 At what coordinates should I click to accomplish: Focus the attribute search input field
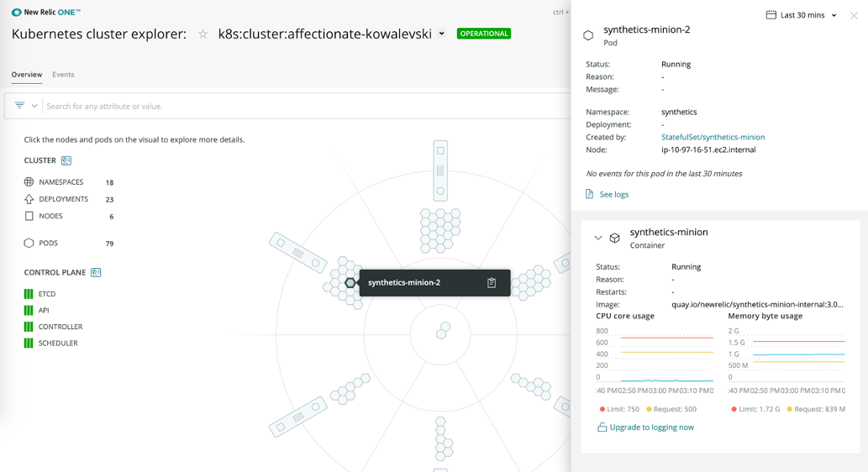(308, 106)
